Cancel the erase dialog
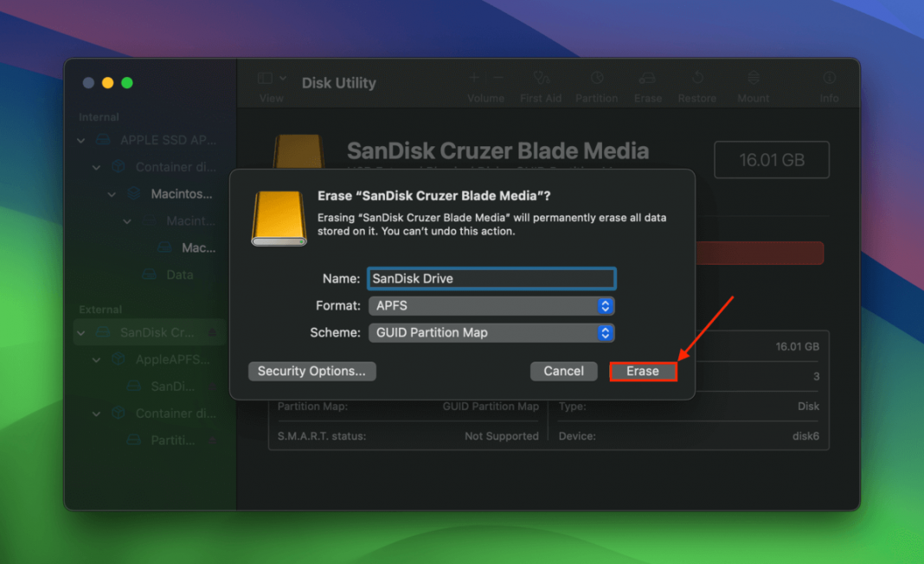Screen dimensions: 924x564 (x=563, y=371)
